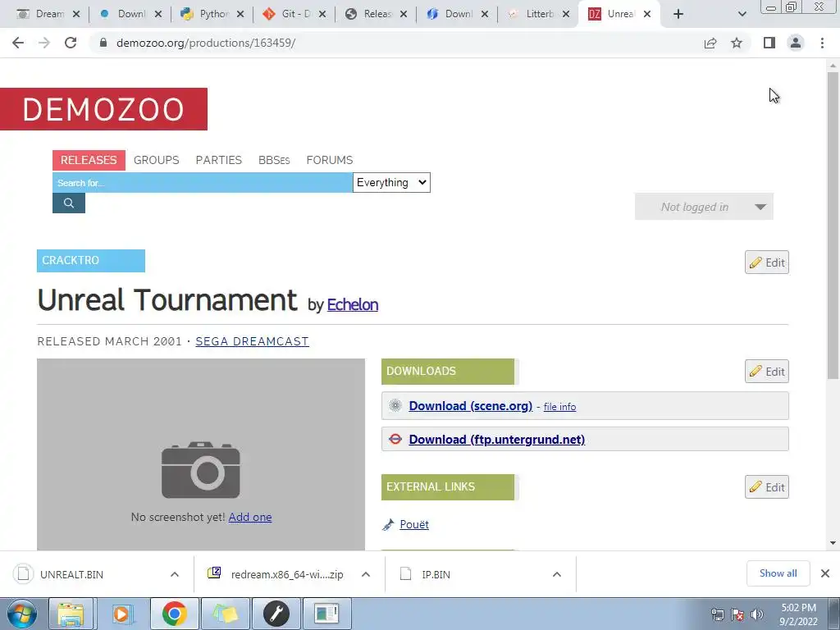The height and width of the screenshot is (630, 840).
Task: Click the volume speaker tray icon
Action: [x=757, y=614]
